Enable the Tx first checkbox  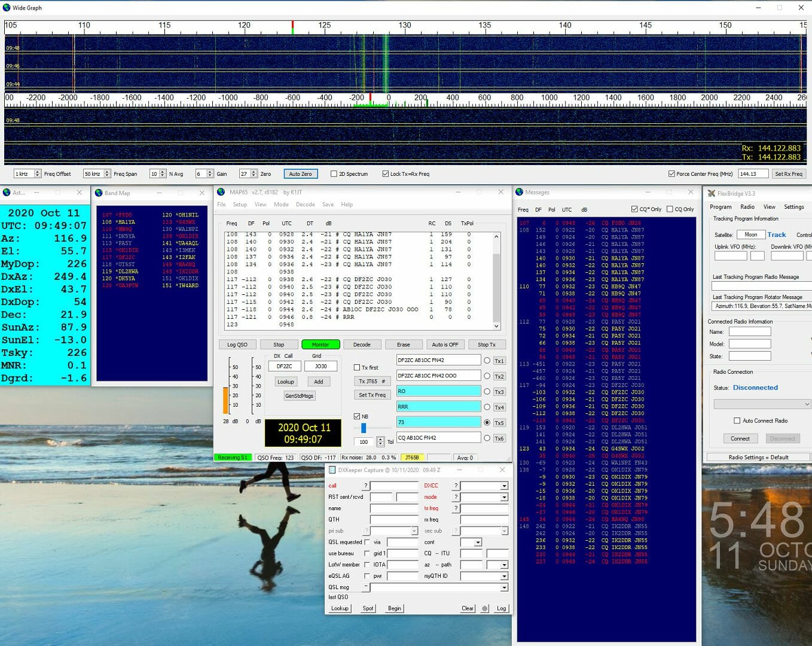(357, 367)
